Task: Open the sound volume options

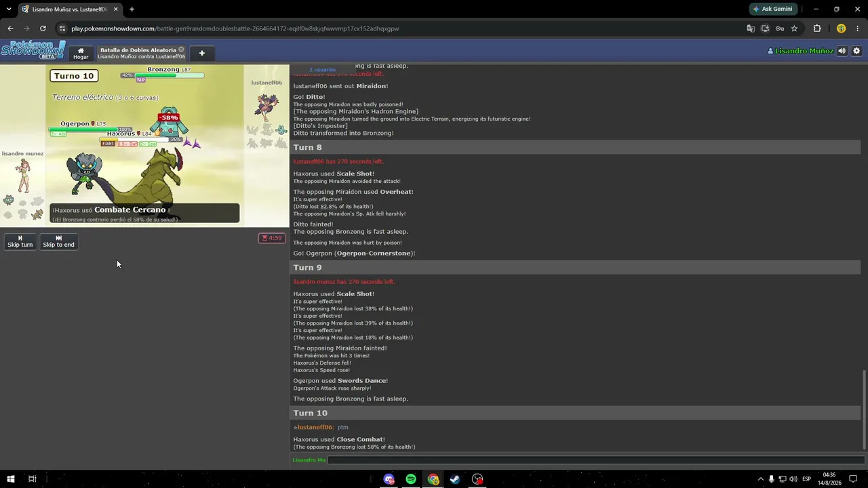Action: [842, 51]
